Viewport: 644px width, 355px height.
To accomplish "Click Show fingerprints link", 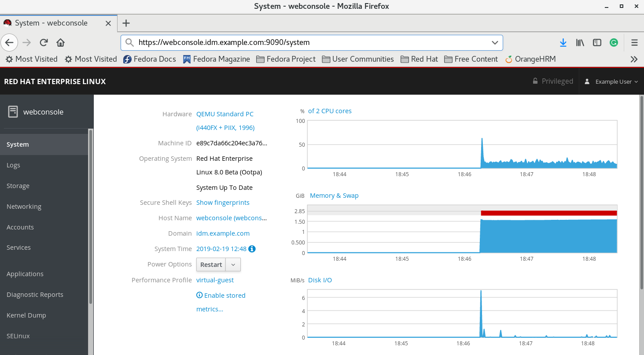I will (x=223, y=203).
